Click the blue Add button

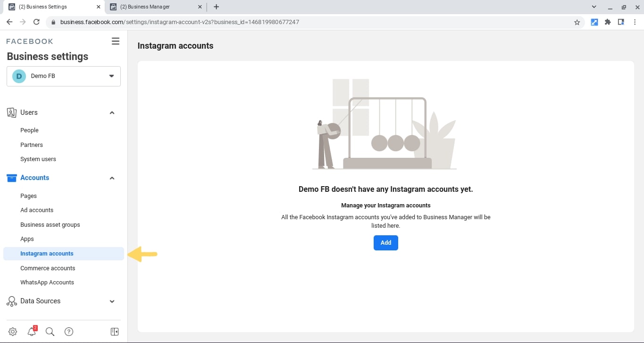click(386, 243)
